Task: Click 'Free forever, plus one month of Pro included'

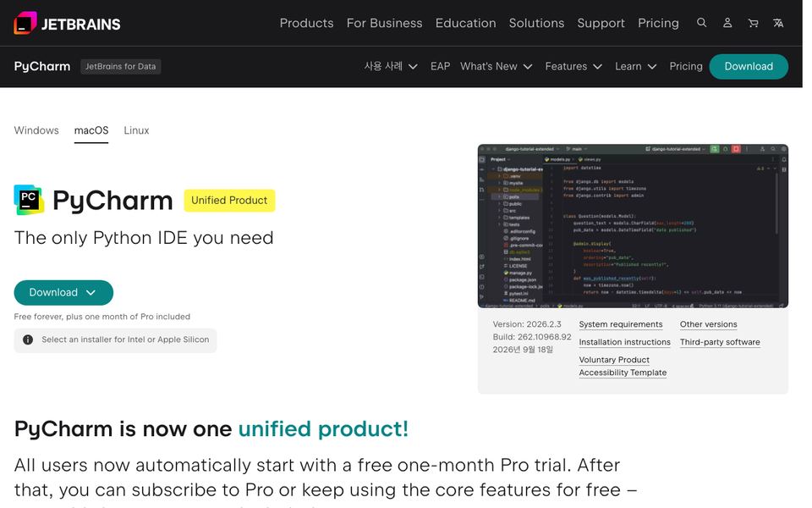Action: tap(102, 317)
